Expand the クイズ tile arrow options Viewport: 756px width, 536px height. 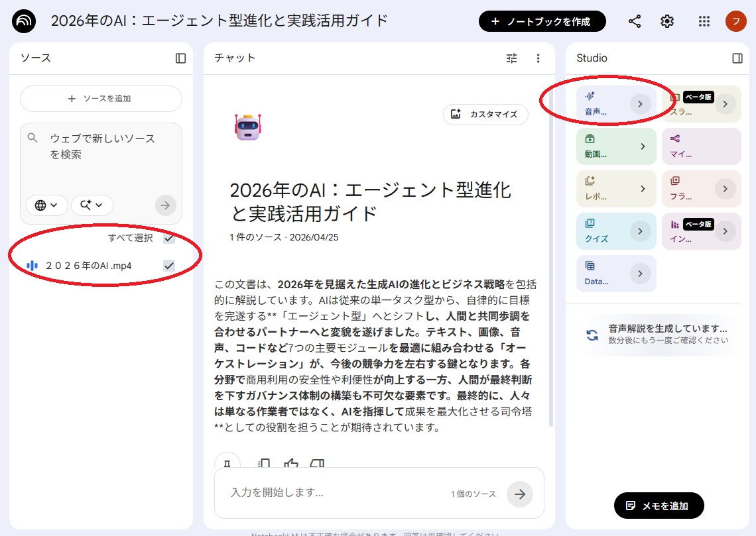[x=640, y=231]
